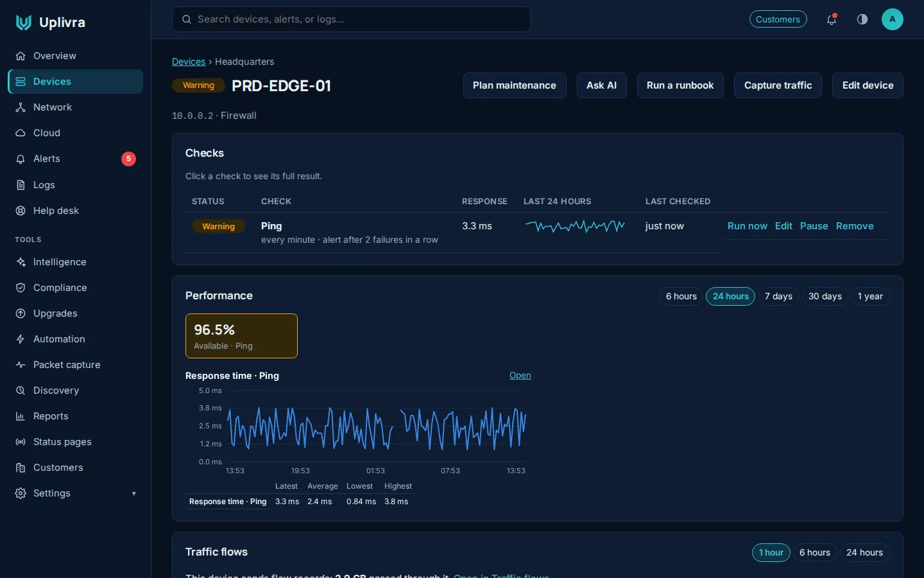The image size is (924, 578).
Task: Select the 24 hours performance range
Action: click(x=731, y=296)
